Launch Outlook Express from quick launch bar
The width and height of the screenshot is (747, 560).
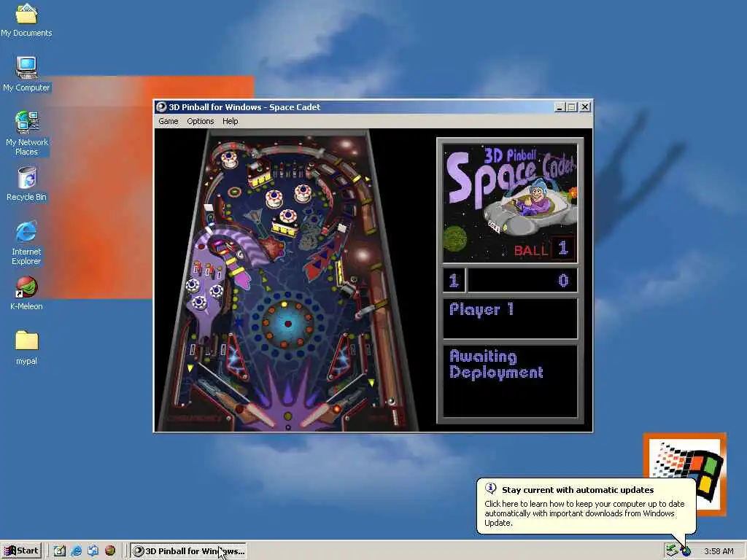coord(93,551)
